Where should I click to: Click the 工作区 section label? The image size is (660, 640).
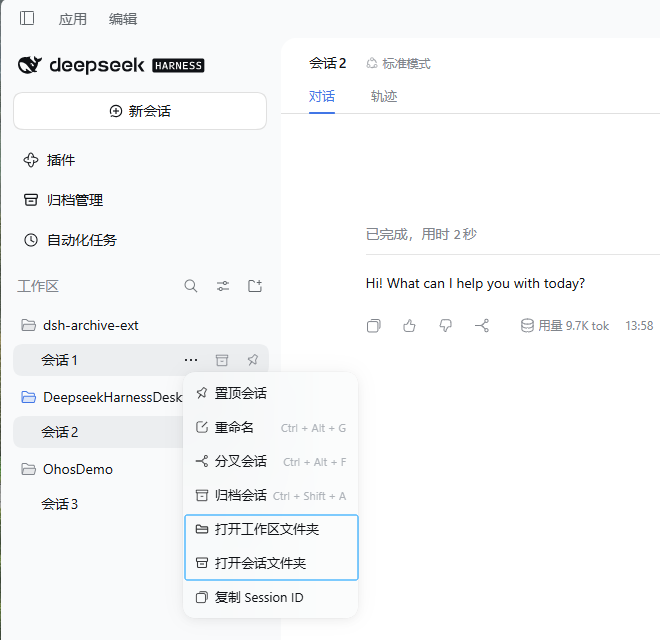pyautogui.click(x=38, y=286)
